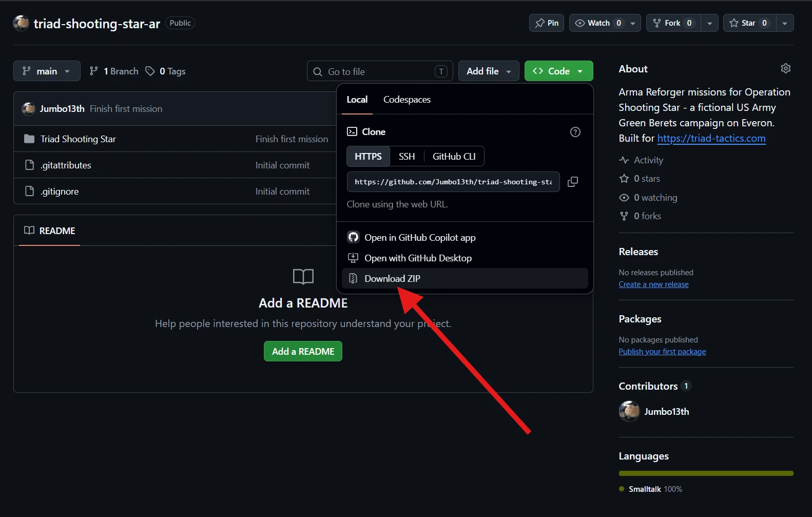Click the commit author avatar in file list header

coord(28,109)
